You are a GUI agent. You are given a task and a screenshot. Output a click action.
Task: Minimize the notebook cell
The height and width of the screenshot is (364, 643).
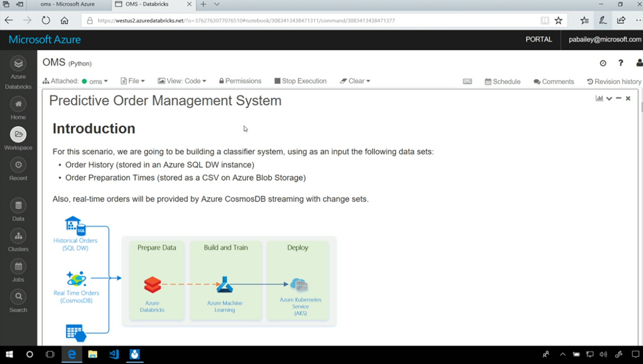click(x=619, y=99)
